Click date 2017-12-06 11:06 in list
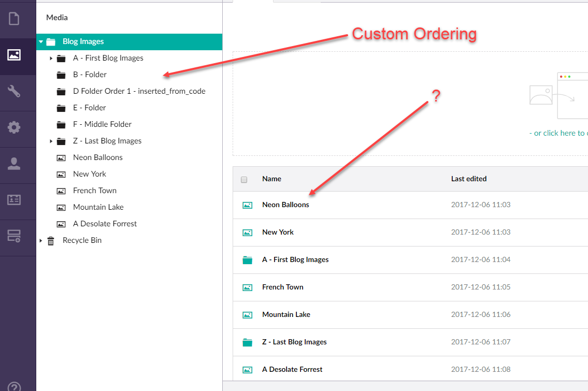 click(481, 314)
